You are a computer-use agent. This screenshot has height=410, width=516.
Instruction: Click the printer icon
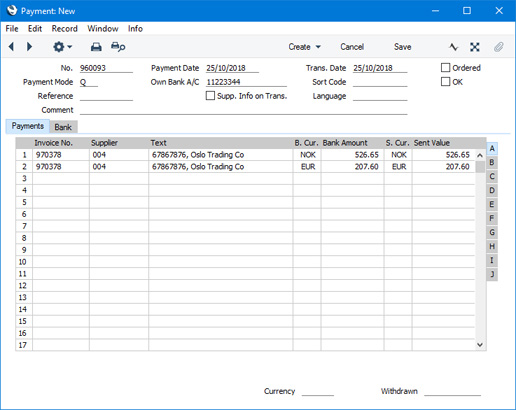tap(96, 47)
